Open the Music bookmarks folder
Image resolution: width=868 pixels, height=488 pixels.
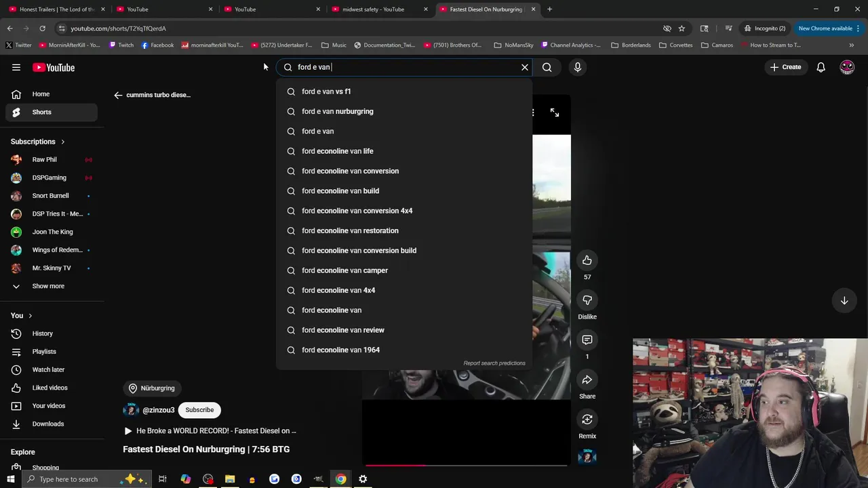click(334, 45)
